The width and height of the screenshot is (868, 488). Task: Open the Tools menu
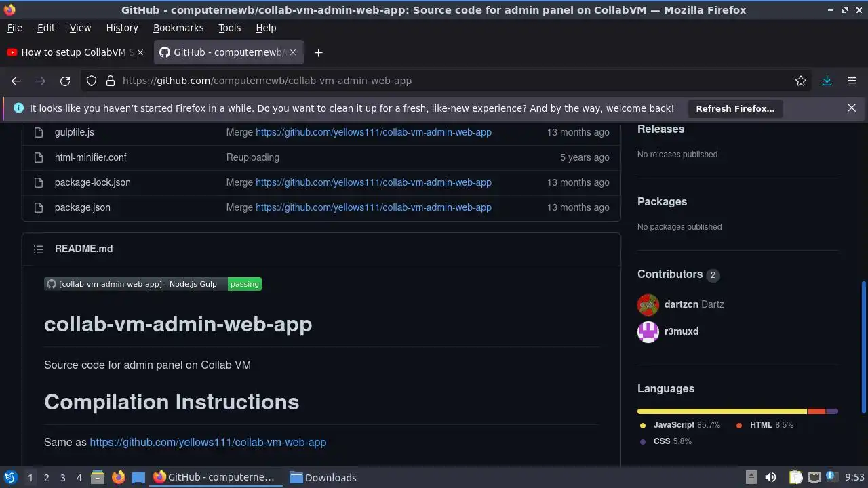click(x=230, y=28)
